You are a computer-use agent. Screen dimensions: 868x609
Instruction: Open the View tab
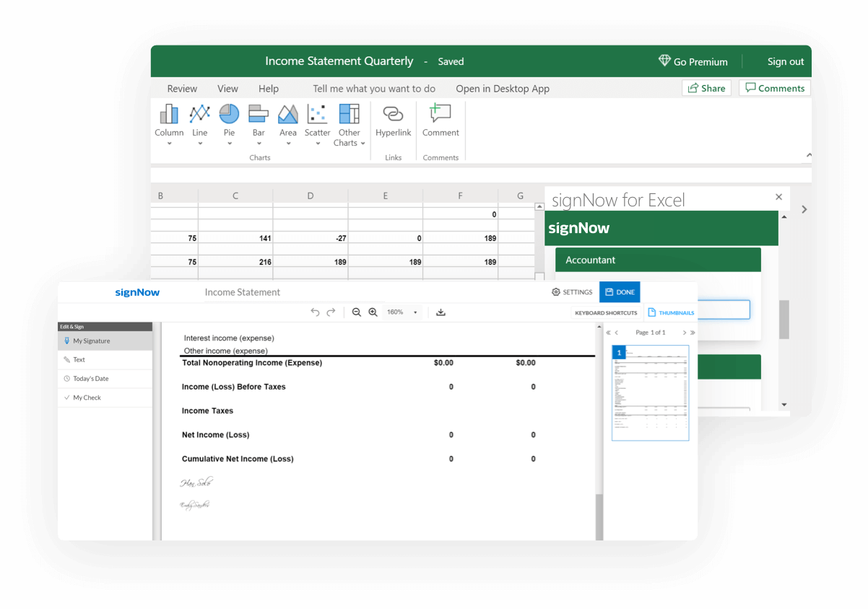point(227,89)
